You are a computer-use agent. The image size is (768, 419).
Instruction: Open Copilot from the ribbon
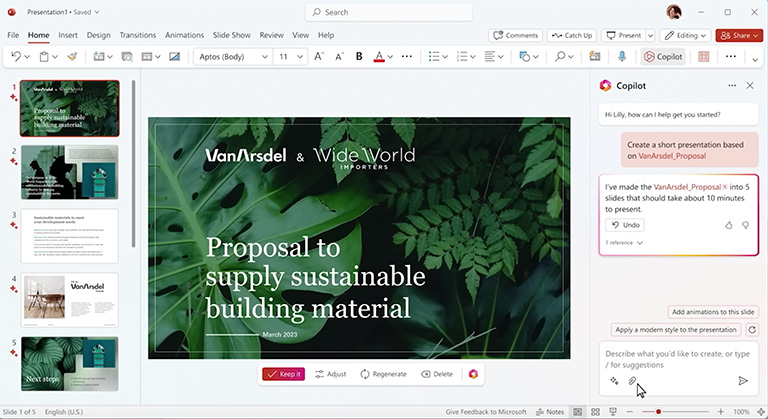664,57
